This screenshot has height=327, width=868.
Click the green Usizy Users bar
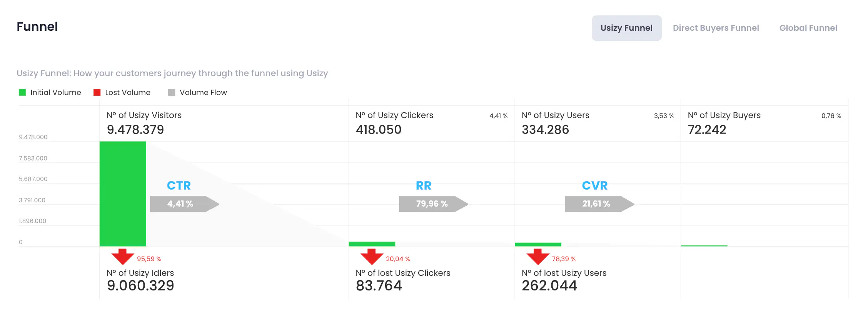pos(538,244)
